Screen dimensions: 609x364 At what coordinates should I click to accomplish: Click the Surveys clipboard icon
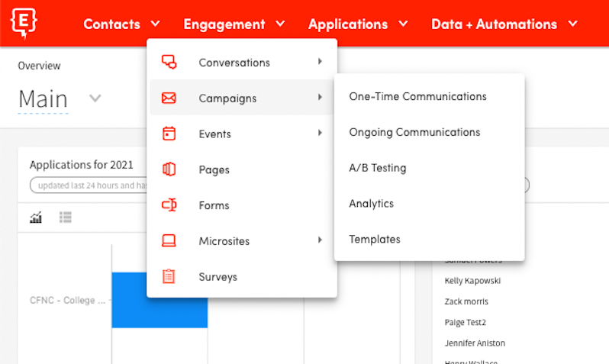pos(169,277)
